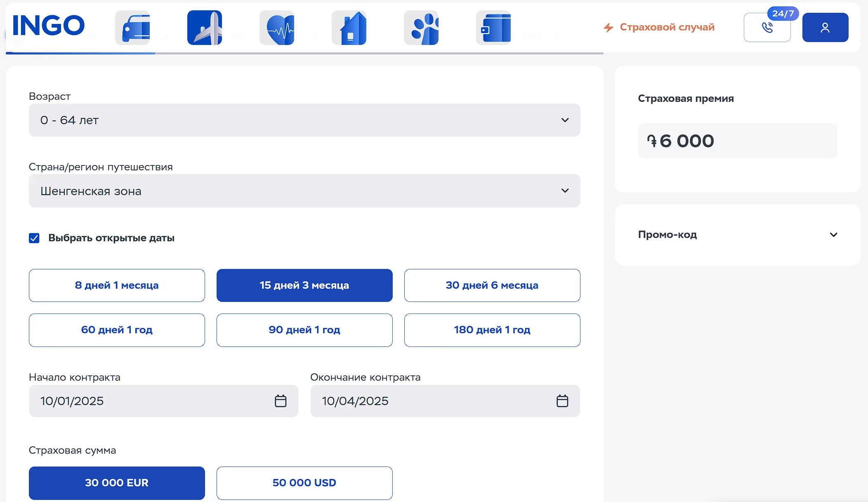The height and width of the screenshot is (502, 868).
Task: Click the Страховая премия heading
Action: pyautogui.click(x=686, y=99)
